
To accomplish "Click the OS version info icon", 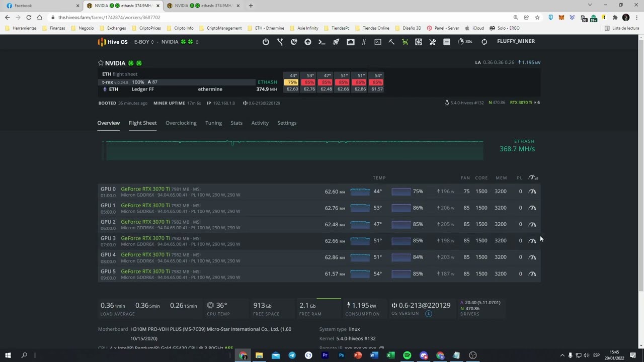I will tap(429, 314).
